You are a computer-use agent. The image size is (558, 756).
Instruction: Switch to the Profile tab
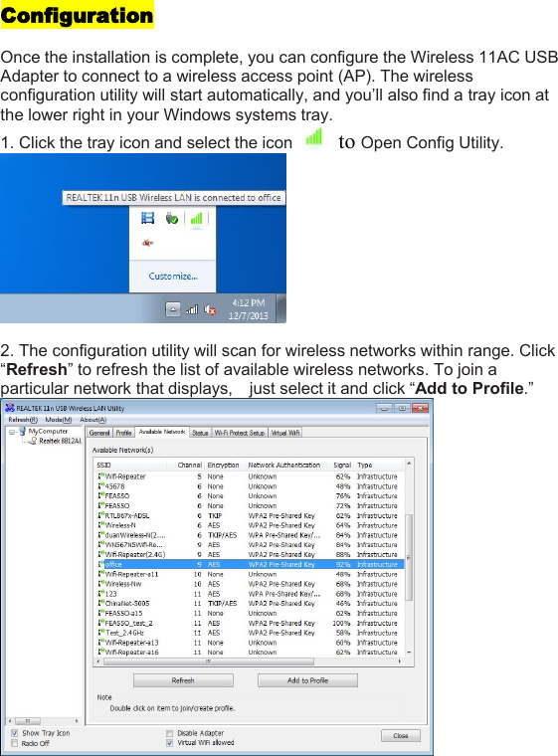coord(123,433)
